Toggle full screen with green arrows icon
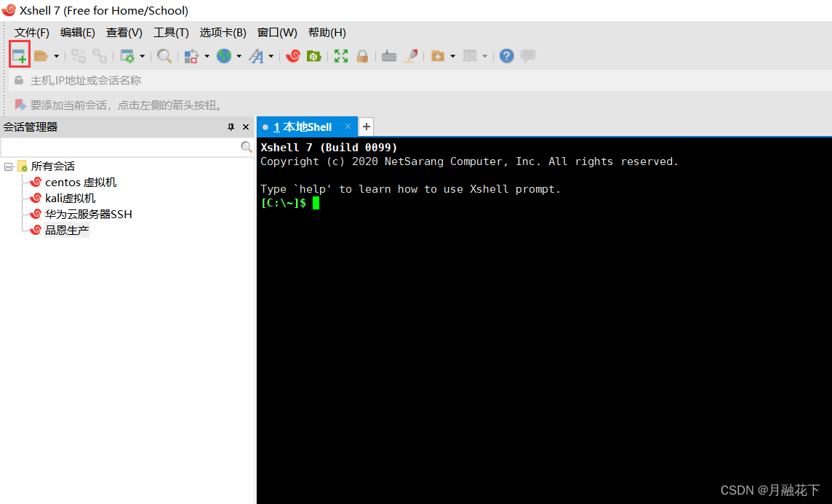 tap(341, 56)
